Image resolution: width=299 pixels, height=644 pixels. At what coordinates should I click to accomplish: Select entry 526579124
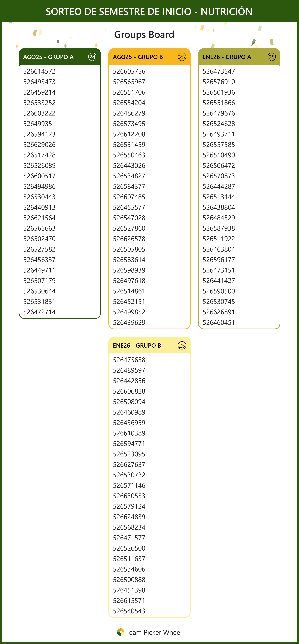[129, 506]
